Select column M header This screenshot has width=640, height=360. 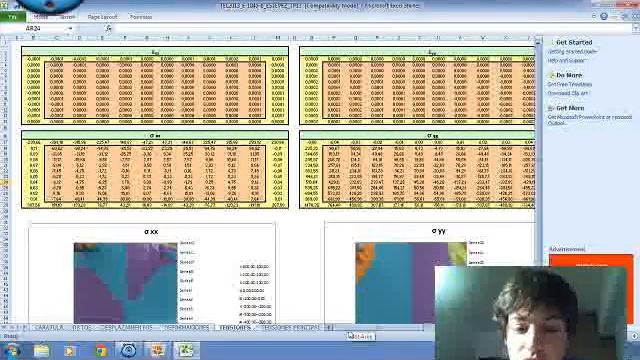(x=278, y=38)
